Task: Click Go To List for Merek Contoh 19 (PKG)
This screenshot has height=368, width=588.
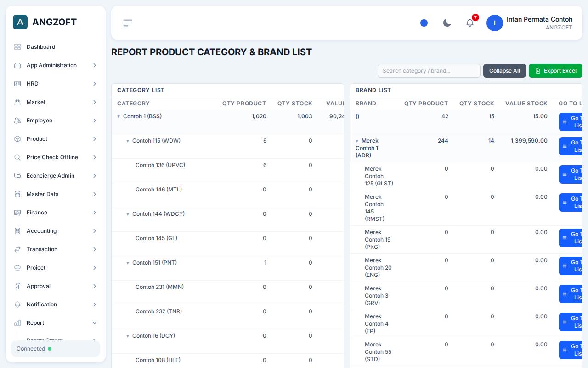Action: point(571,238)
